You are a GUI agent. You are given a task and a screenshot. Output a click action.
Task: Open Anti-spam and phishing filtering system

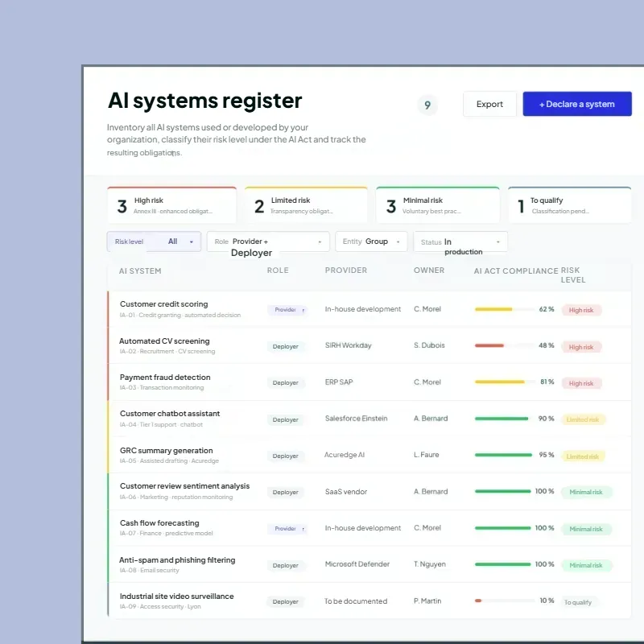pyautogui.click(x=177, y=560)
